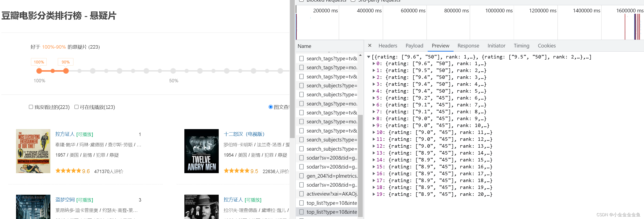Select the Preview tab
The width and height of the screenshot is (644, 219).
click(440, 46)
